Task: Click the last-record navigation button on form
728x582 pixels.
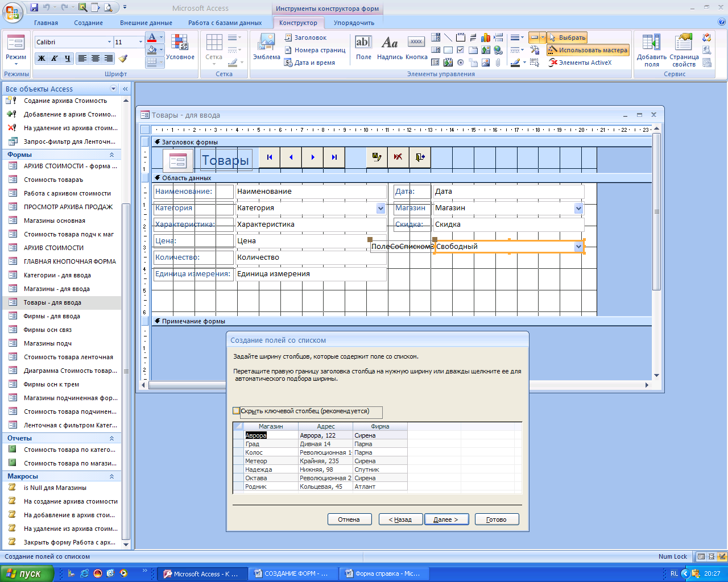Action: pyautogui.click(x=334, y=157)
